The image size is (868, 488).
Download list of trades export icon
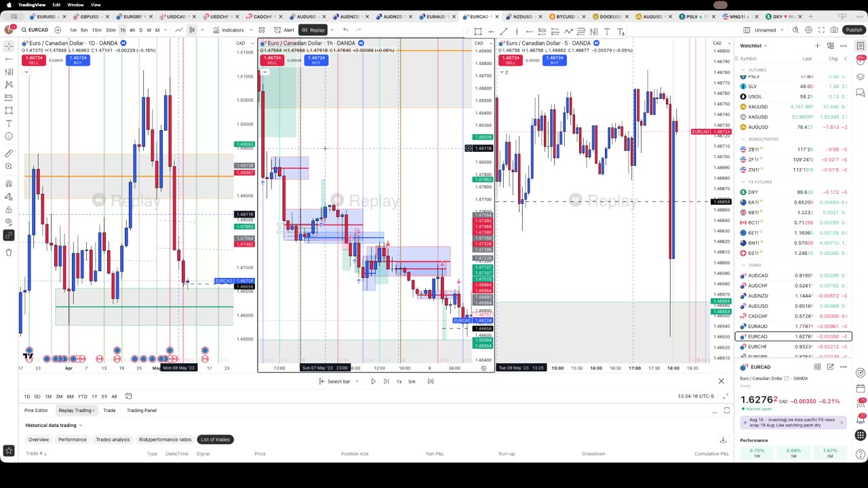723,440
